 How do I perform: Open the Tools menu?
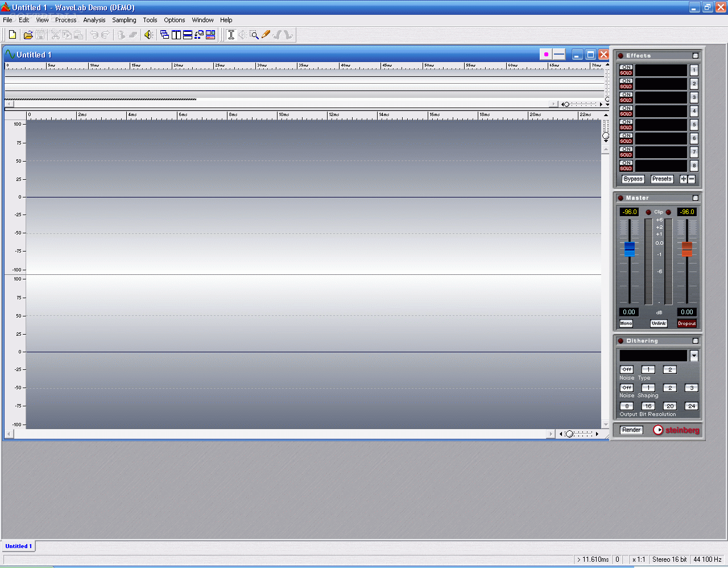(150, 20)
